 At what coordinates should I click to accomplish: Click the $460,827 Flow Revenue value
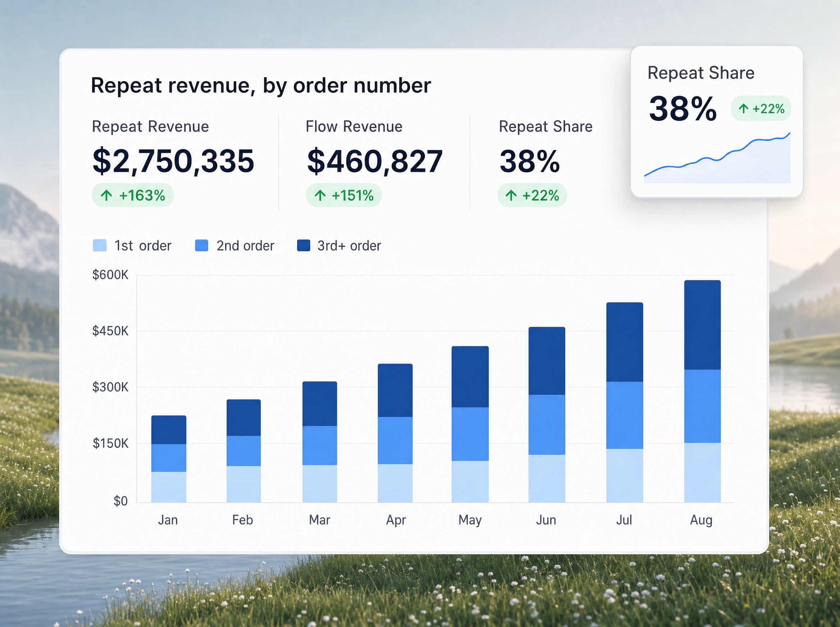click(x=375, y=161)
